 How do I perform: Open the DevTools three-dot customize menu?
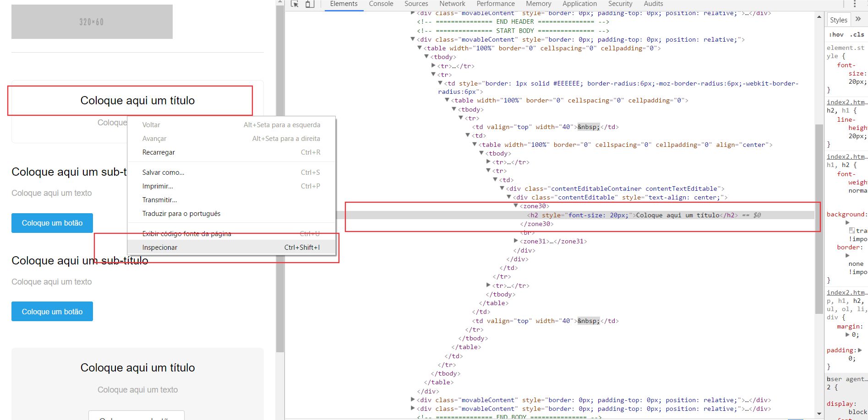coord(855,4)
